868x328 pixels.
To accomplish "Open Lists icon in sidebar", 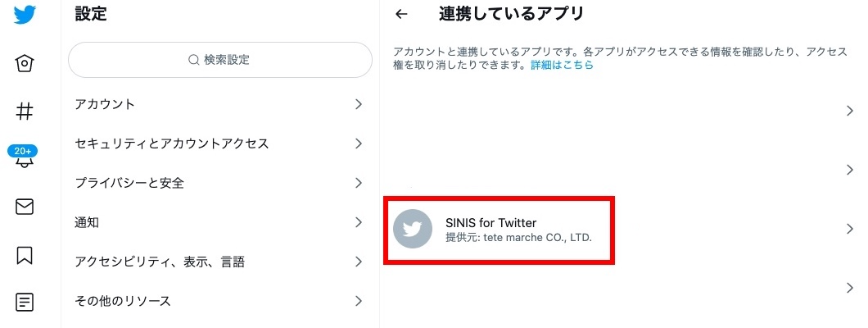I will tap(25, 303).
